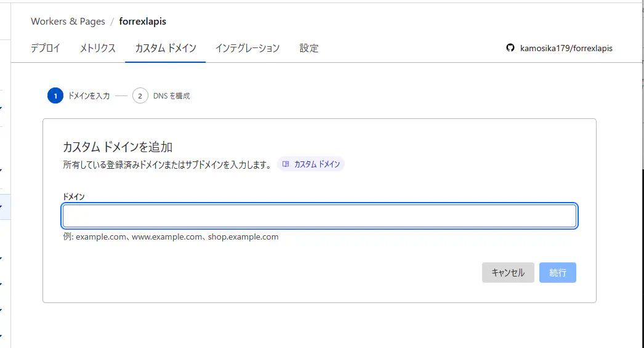The width and height of the screenshot is (644, 348).
Task: Click the step 1 circle indicator
Action: pos(55,96)
